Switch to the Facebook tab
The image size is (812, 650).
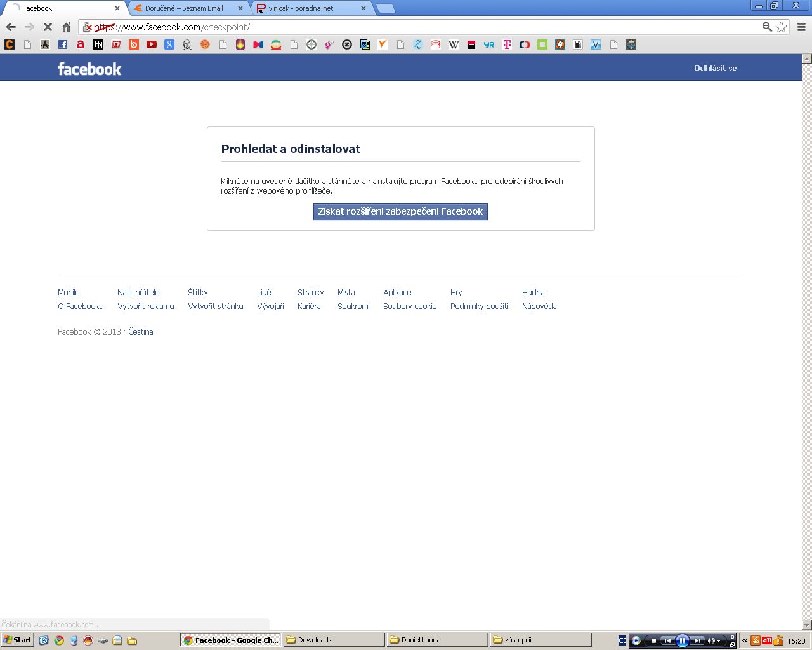pyautogui.click(x=63, y=8)
